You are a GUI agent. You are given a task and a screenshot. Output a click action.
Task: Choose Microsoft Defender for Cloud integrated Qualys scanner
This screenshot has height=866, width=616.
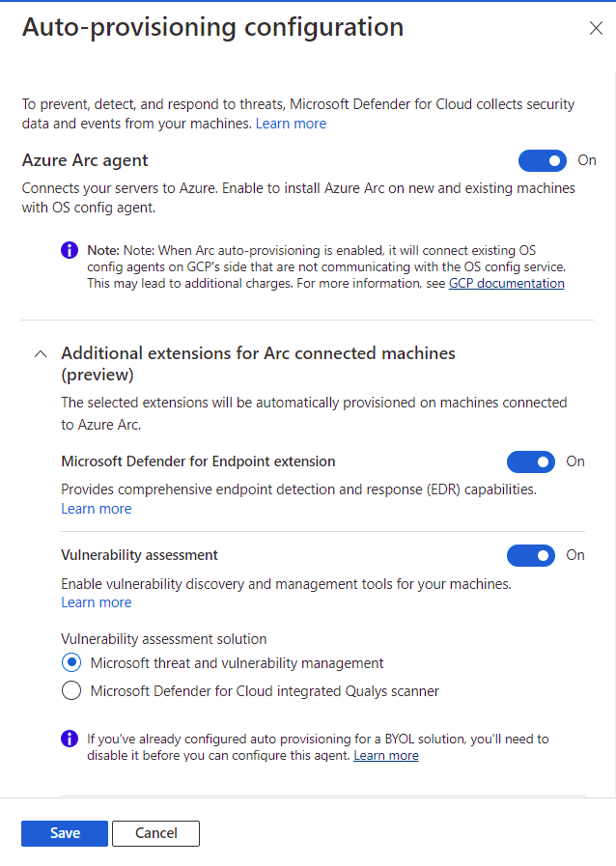[x=70, y=690]
